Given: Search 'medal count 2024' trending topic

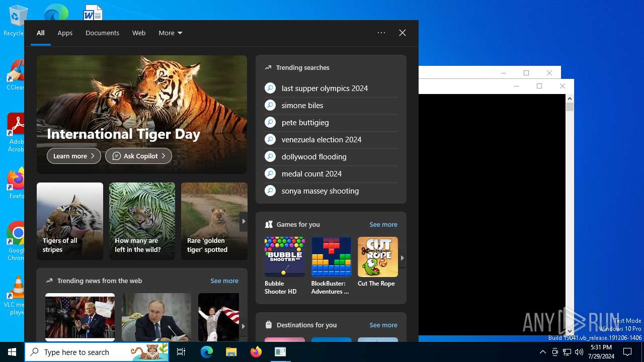Looking at the screenshot, I should click(x=331, y=173).
